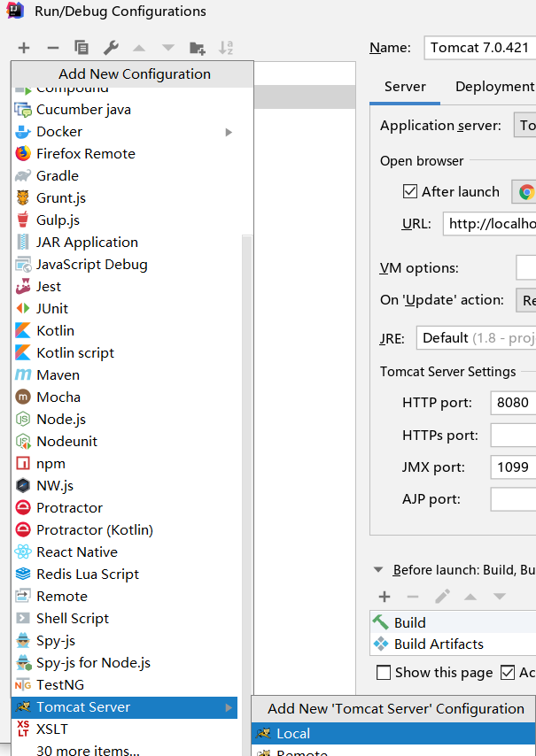The height and width of the screenshot is (756, 536).
Task: Open the JRE Default combo box
Action: pos(476,338)
